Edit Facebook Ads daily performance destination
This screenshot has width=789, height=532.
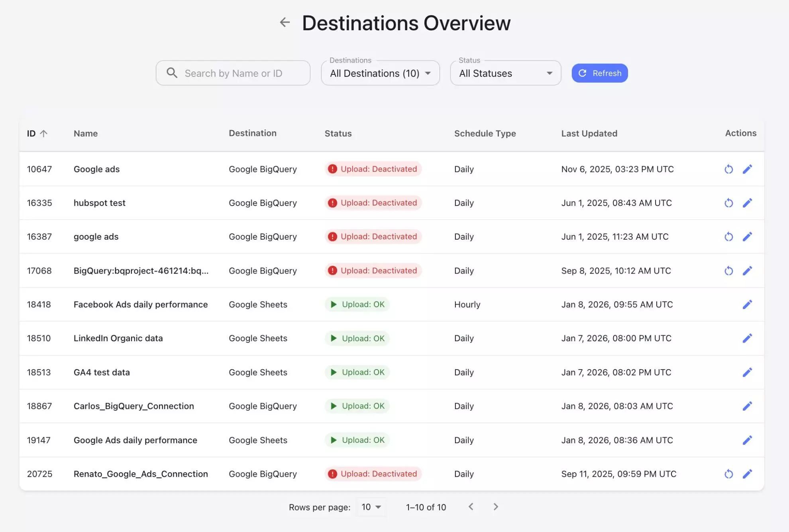point(747,305)
